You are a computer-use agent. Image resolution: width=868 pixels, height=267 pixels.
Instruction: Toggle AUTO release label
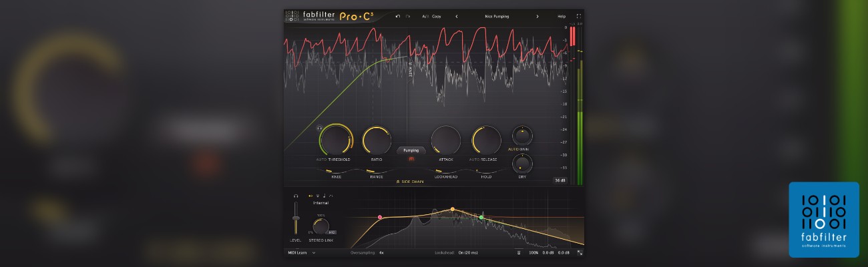tap(475, 160)
